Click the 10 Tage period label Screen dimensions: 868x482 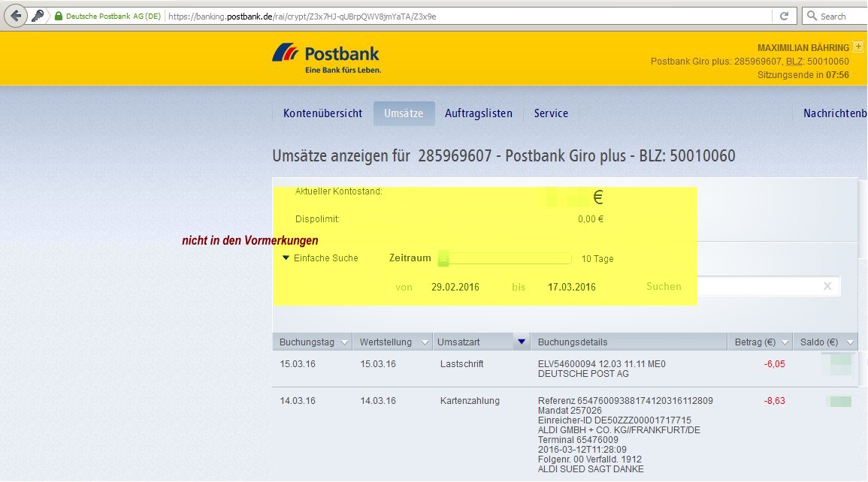[x=597, y=259]
